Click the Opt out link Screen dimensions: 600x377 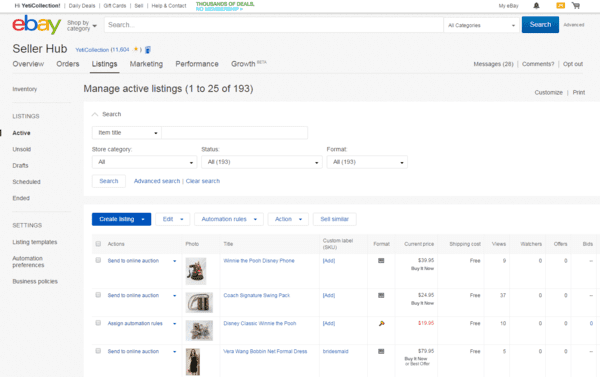pyautogui.click(x=573, y=64)
